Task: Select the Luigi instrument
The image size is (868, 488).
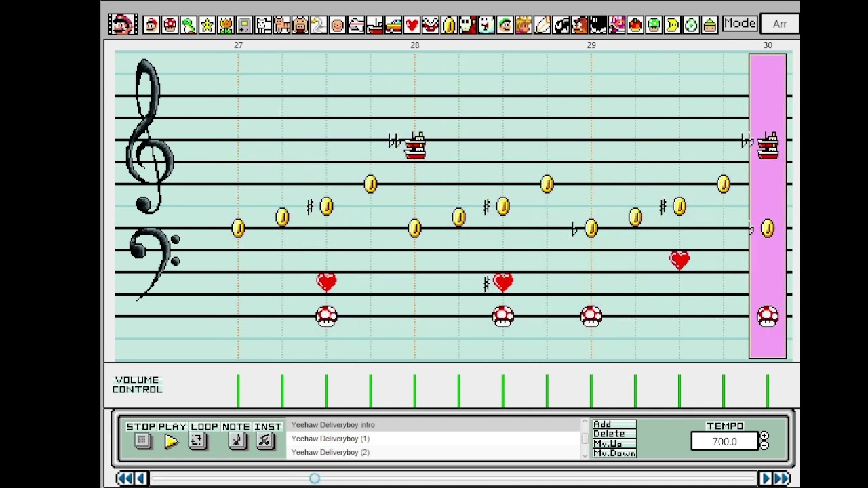Action: point(505,25)
